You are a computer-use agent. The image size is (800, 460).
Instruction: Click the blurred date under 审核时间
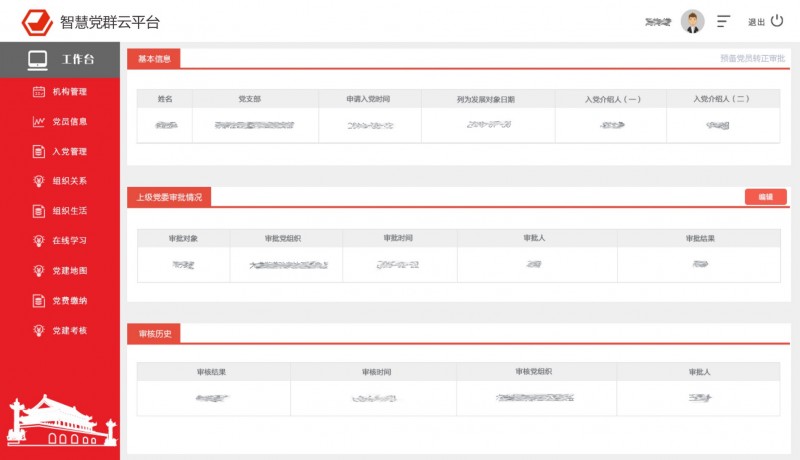click(374, 398)
